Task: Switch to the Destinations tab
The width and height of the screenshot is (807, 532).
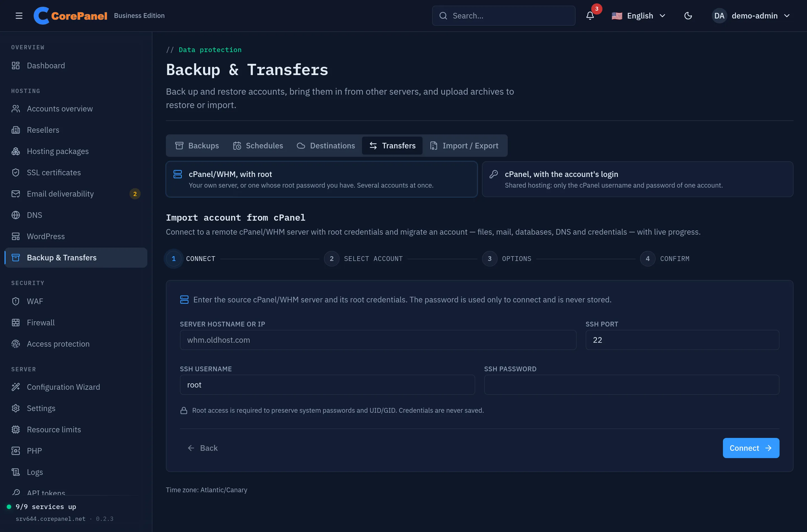Action: click(326, 146)
